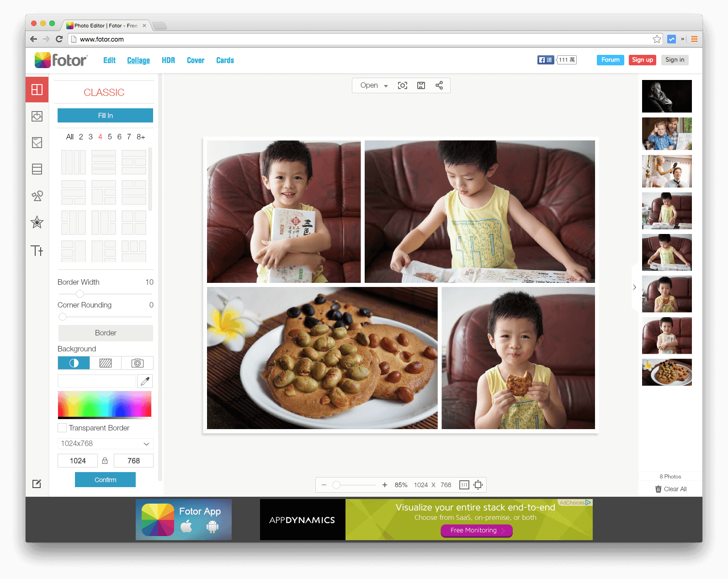Open the Open dropdown menu
The height and width of the screenshot is (579, 728).
[x=374, y=85]
